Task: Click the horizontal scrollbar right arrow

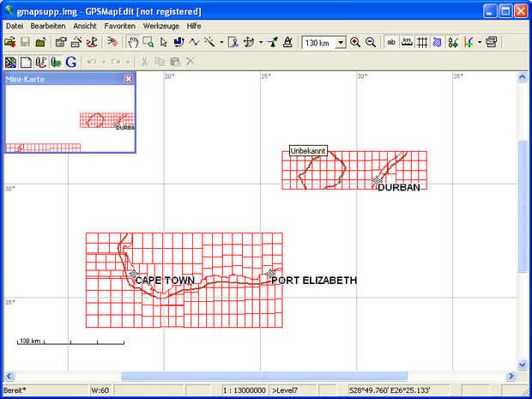Action: point(511,376)
